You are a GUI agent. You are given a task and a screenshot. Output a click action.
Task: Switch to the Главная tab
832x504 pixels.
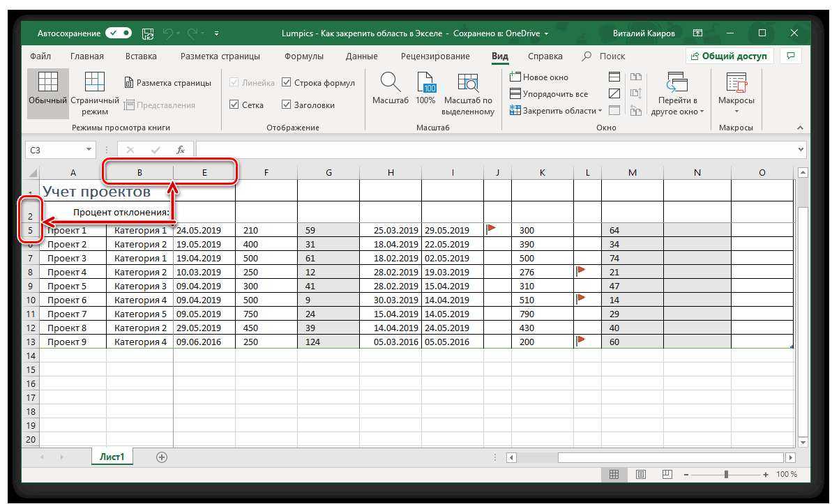coord(87,56)
